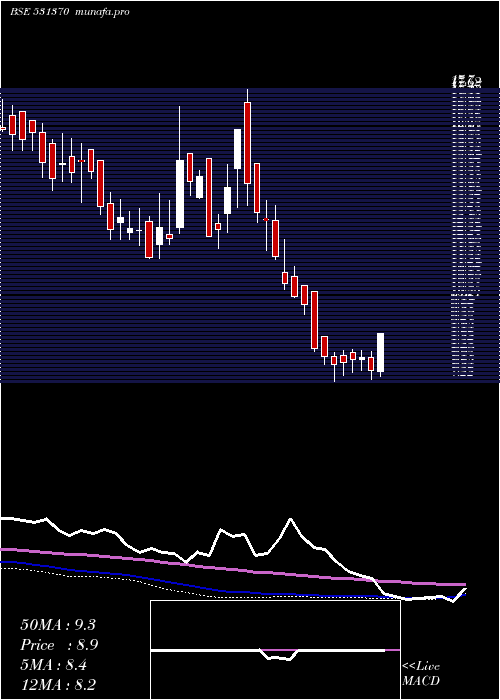Image resolution: width=500 pixels, height=700 pixels.
Task: Click the 'BSE 531370 munafa.pro' chart title
Action: (x=70, y=12)
